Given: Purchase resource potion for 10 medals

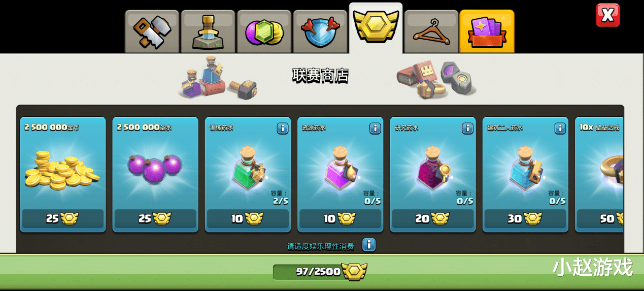Looking at the screenshot, I should tap(340, 219).
